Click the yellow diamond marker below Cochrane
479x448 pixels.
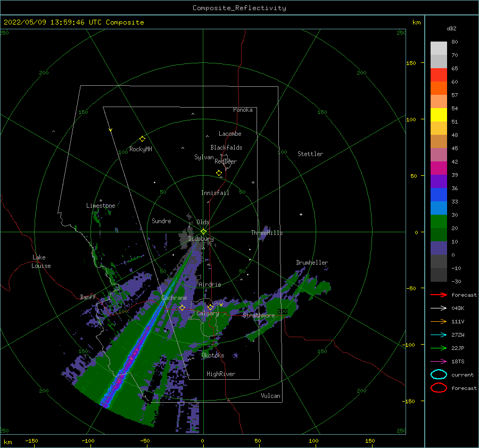[182, 307]
